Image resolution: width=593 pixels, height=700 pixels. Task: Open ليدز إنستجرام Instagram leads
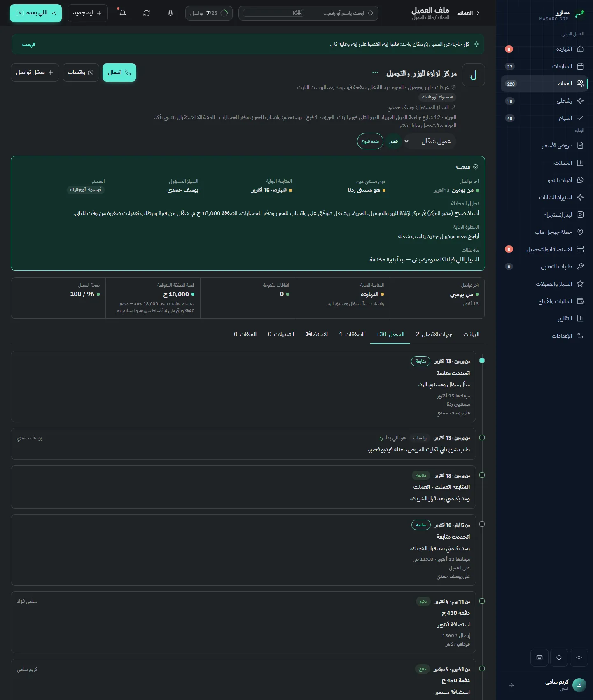(x=544, y=215)
